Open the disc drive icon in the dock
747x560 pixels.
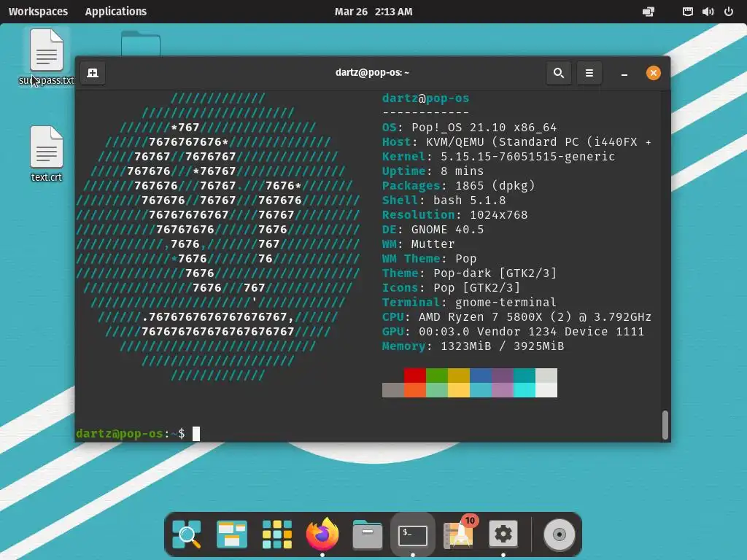(560, 534)
